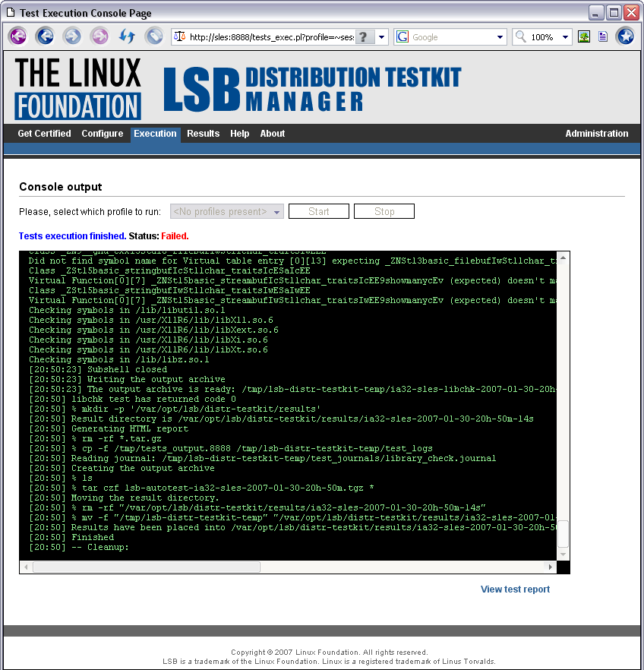The width and height of the screenshot is (644, 670).
Task: Click the Stop button
Action: click(384, 211)
